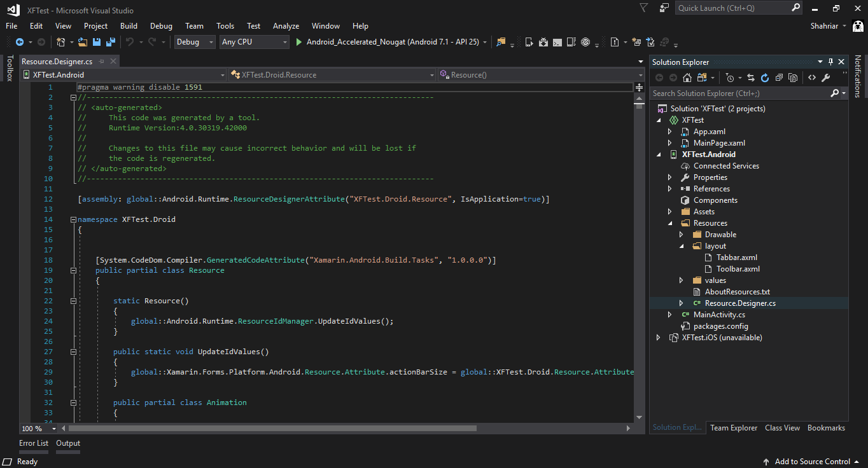Select Tabbar.axml in Solution Explorer
This screenshot has width=868, height=468.
(736, 258)
